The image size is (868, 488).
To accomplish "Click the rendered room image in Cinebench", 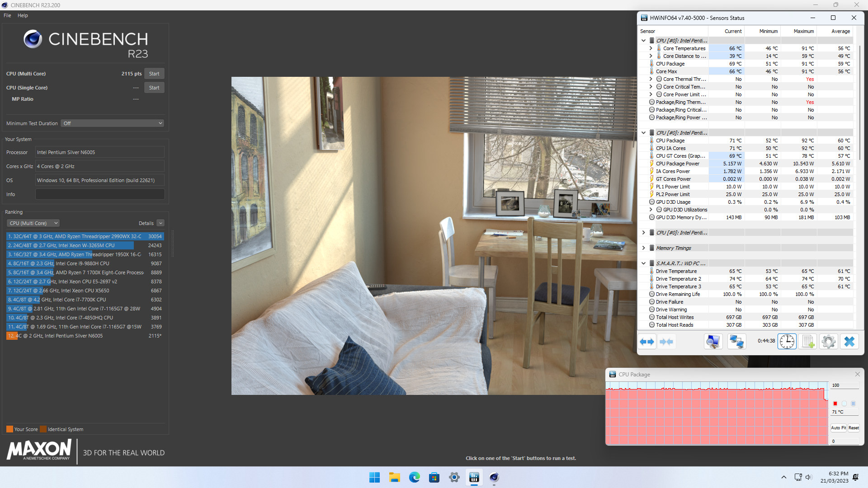I will pyautogui.click(x=434, y=235).
